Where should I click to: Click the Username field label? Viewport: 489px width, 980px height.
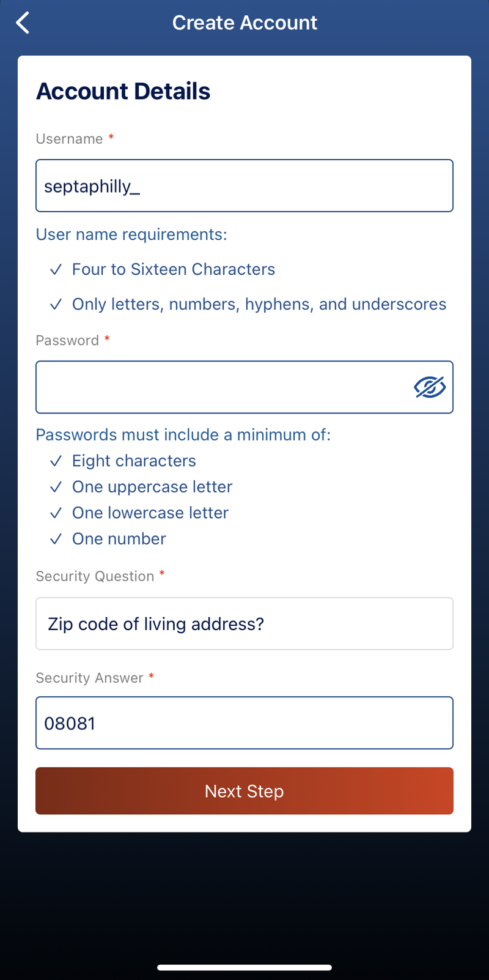(x=69, y=139)
